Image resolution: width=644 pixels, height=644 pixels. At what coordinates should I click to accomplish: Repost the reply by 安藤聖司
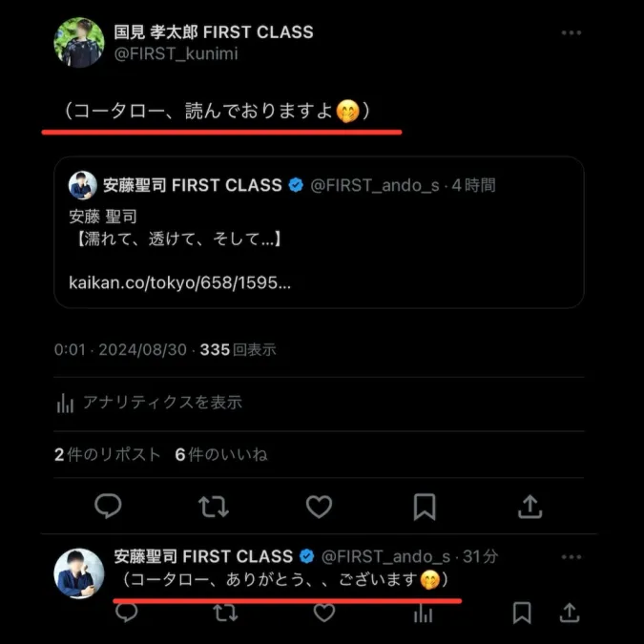(x=225, y=613)
